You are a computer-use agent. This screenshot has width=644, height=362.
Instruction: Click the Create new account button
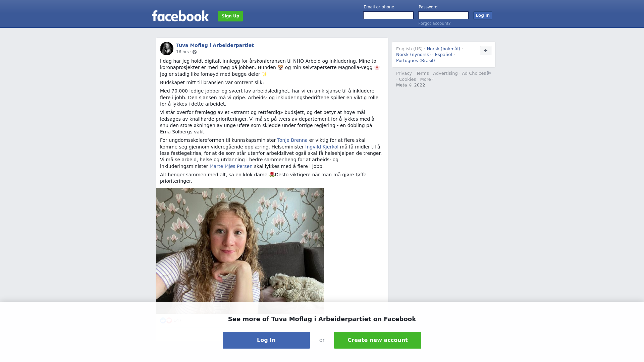click(x=378, y=340)
